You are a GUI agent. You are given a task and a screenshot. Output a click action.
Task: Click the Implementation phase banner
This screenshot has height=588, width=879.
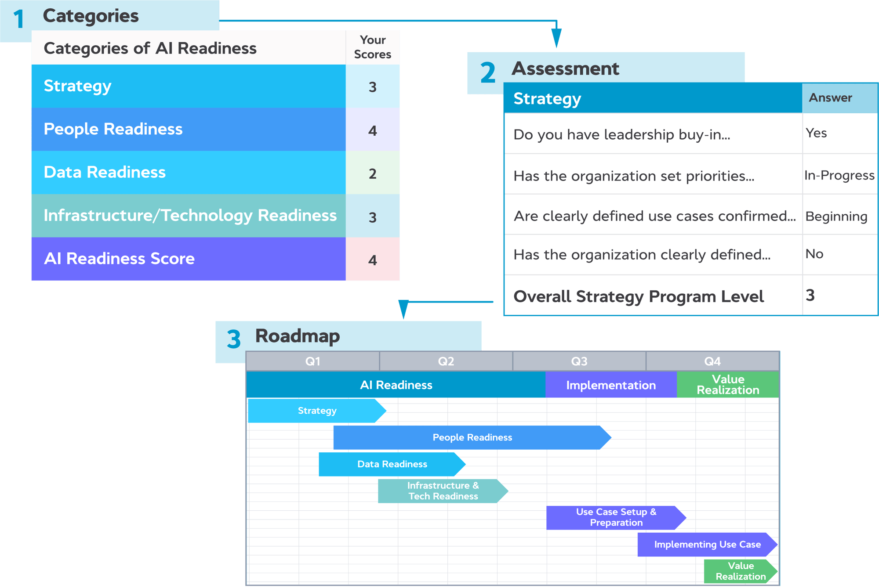coord(611,385)
